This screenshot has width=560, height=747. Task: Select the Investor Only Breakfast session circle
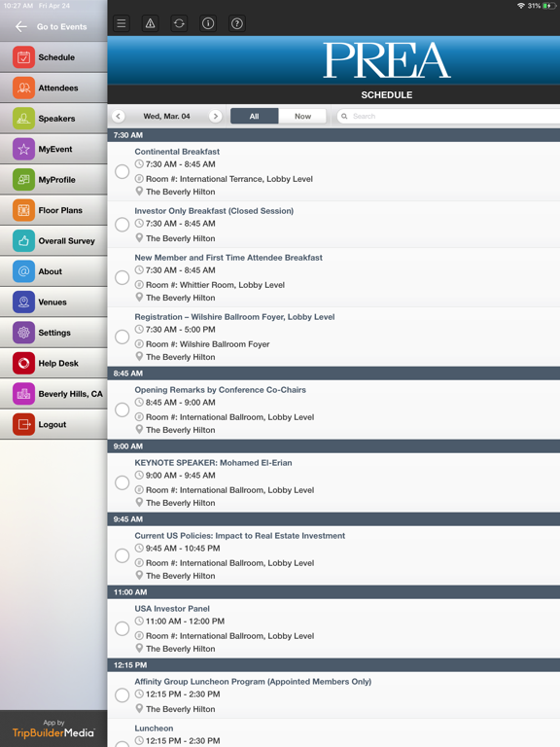[x=122, y=225]
